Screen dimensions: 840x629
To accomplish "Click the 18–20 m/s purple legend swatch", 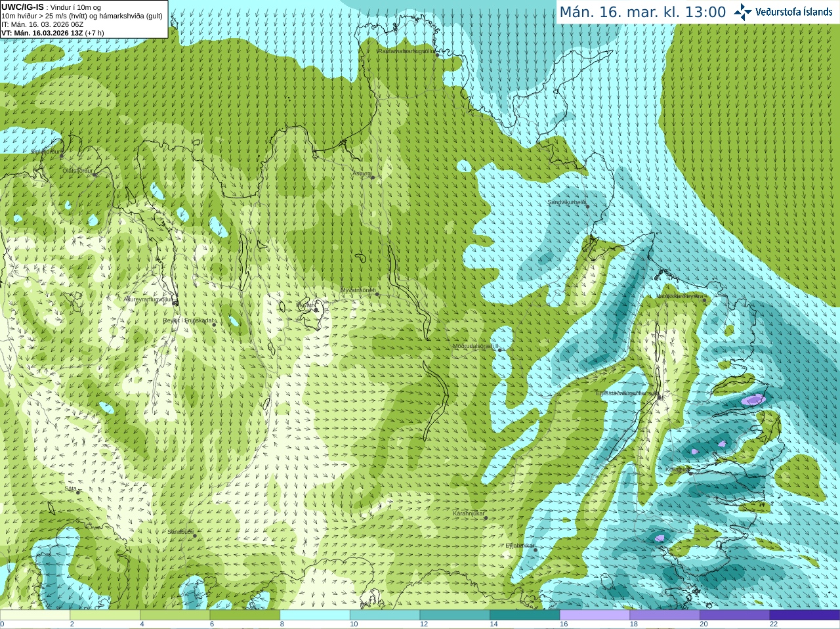I will pyautogui.click(x=665, y=615).
